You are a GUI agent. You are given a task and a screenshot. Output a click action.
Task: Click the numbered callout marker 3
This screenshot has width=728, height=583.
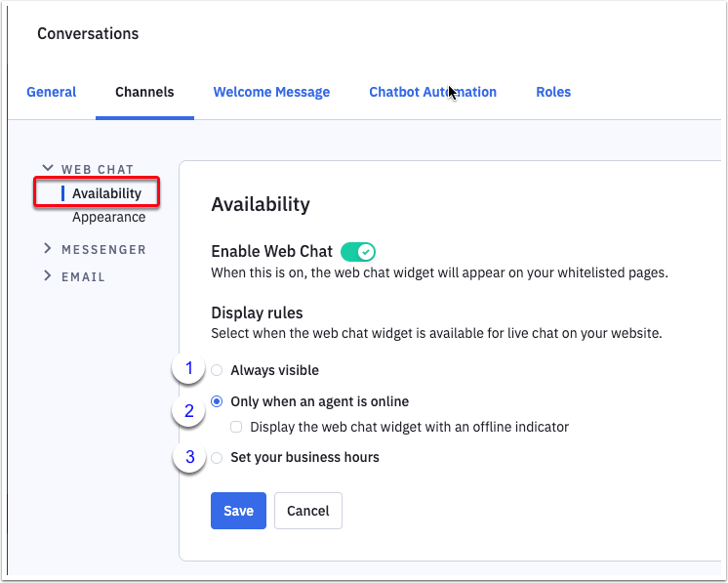189,455
